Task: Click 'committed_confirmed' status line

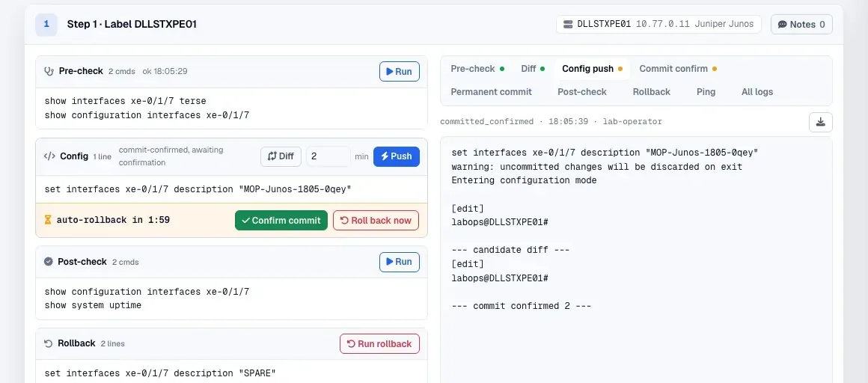Action: tap(551, 122)
